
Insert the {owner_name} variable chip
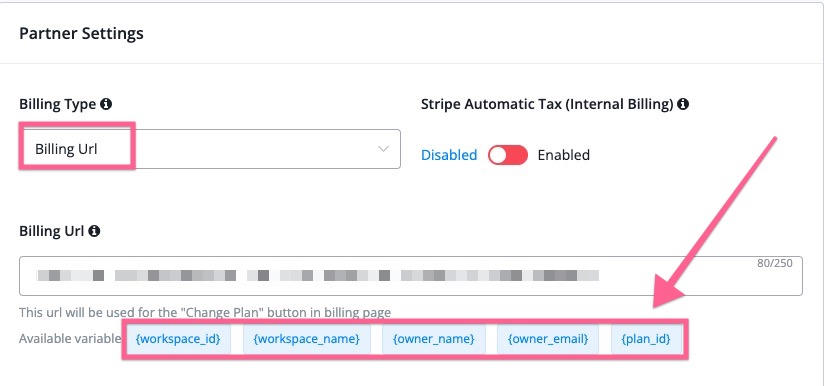434,339
